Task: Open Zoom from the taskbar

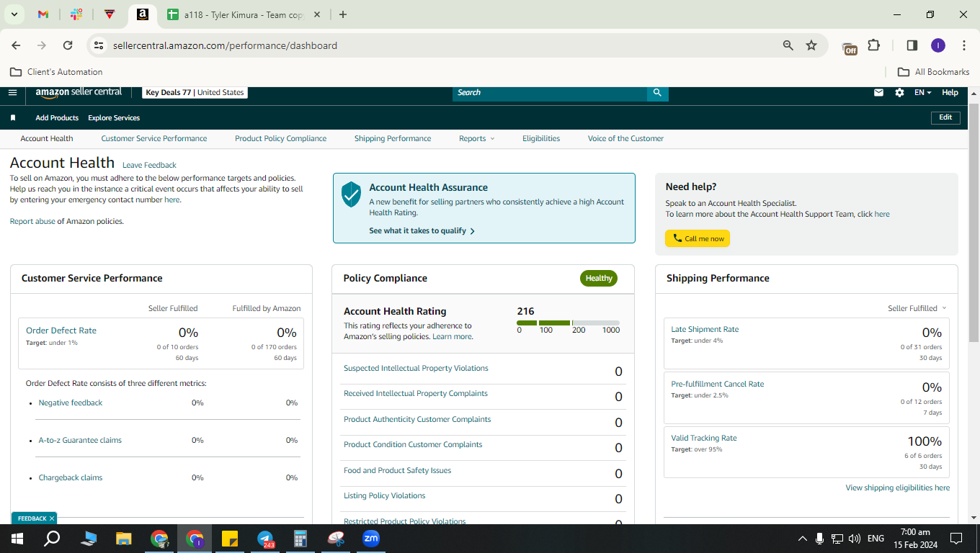Action: pos(371,539)
